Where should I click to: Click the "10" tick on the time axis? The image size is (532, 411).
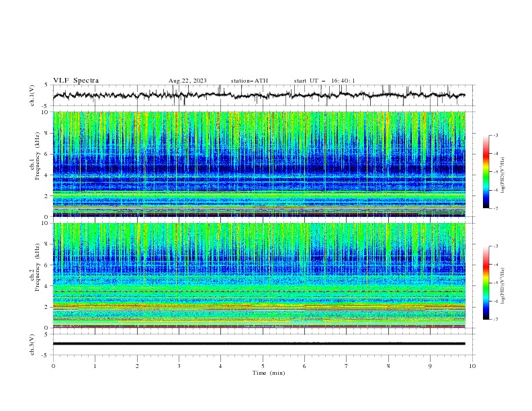tap(472, 366)
